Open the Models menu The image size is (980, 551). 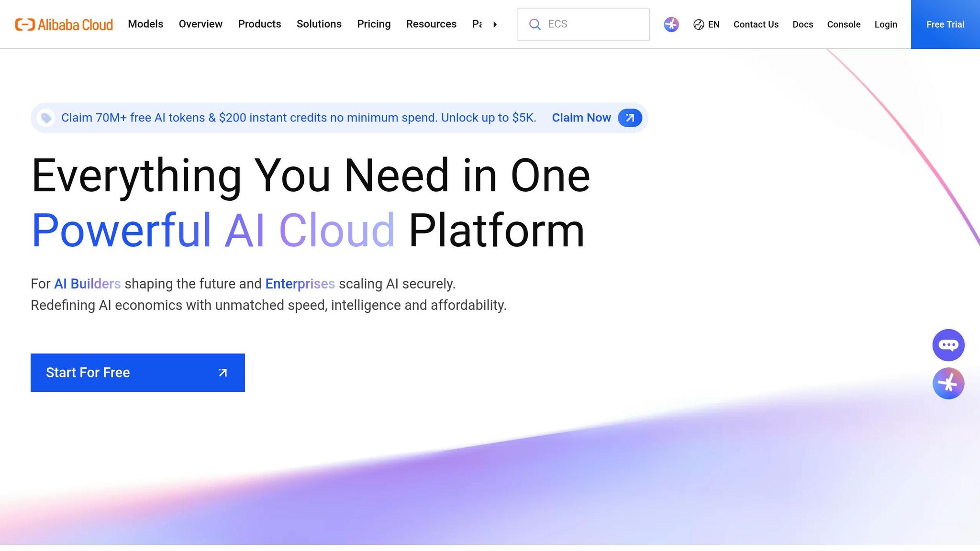[x=145, y=24]
